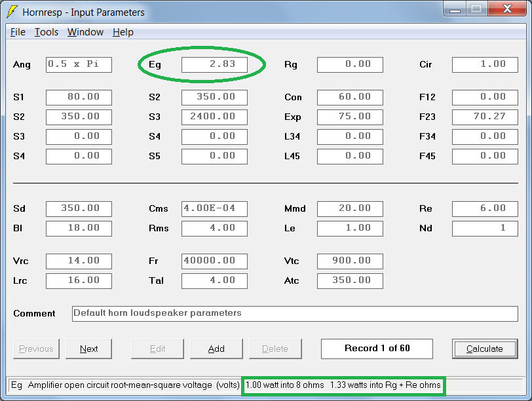Click the Rms field showing 4.00
This screenshot has width=532, height=401.
(214, 228)
